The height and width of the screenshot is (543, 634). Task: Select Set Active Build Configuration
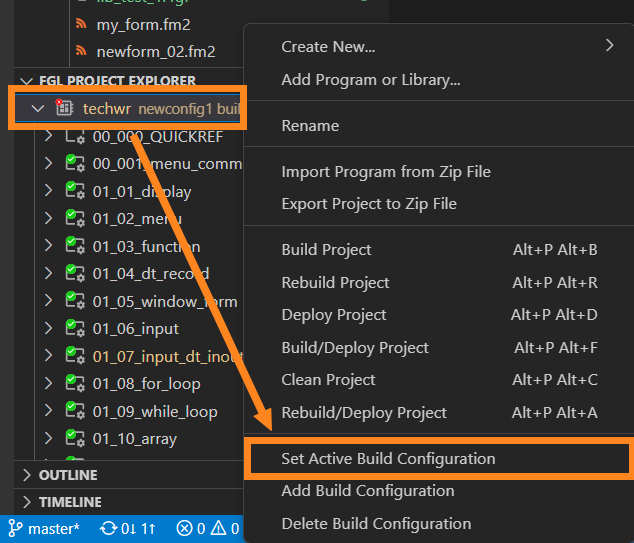click(x=388, y=459)
